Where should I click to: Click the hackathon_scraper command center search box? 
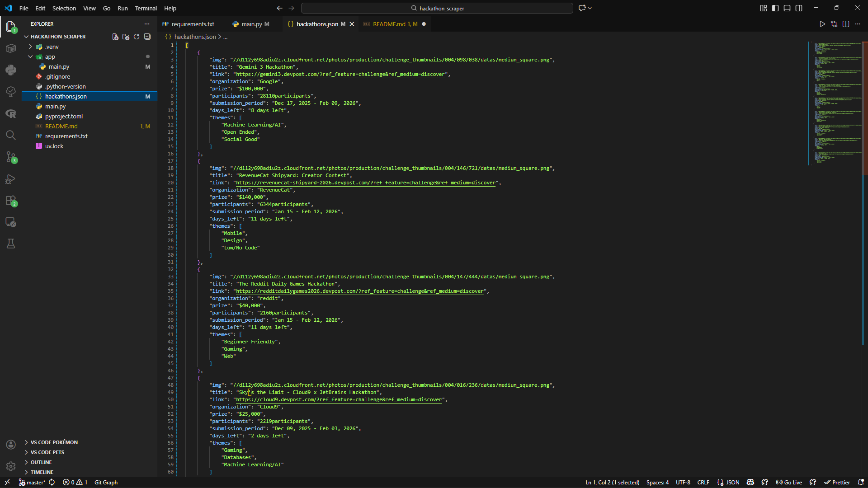click(437, 8)
